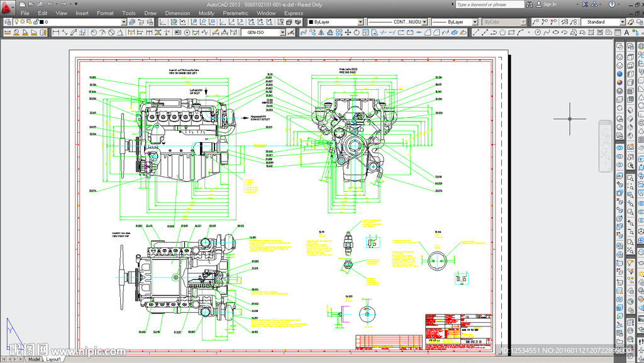
Task: Open quick access toolbar customize dropdown arrow
Action: pos(76,4)
